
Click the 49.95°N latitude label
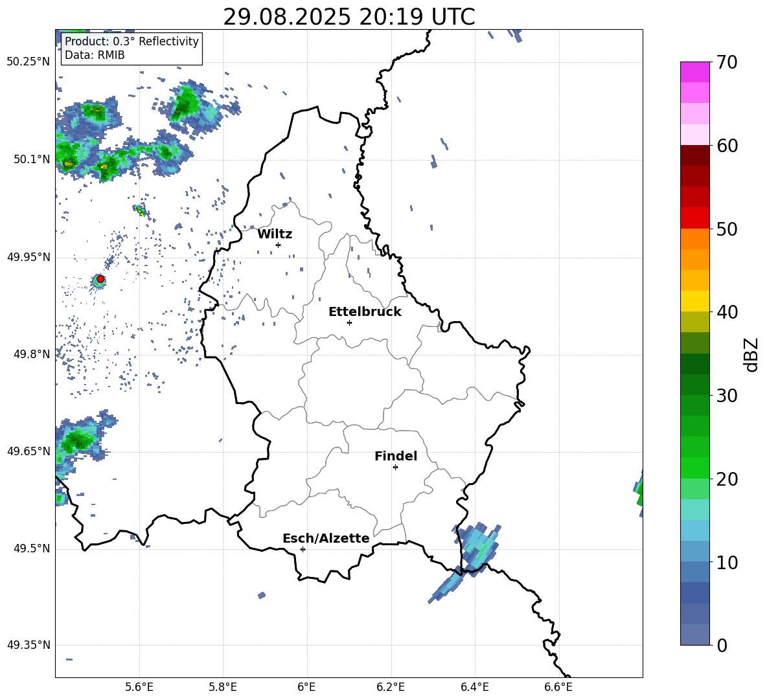click(x=29, y=257)
